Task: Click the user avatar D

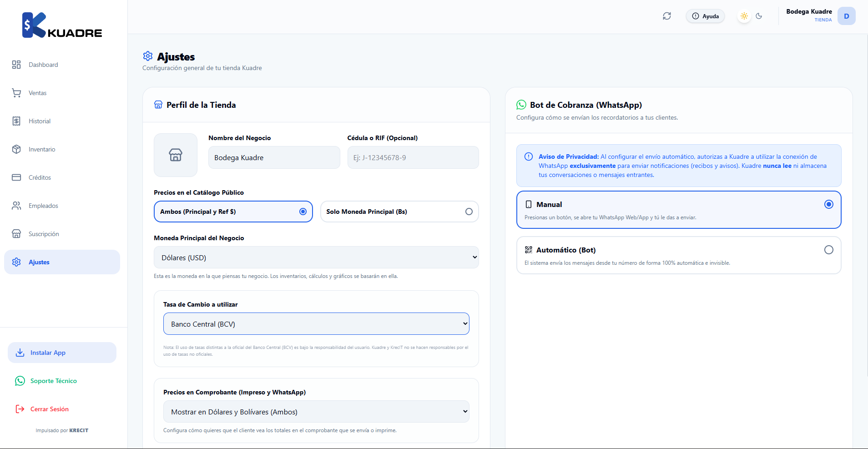Action: (x=847, y=16)
